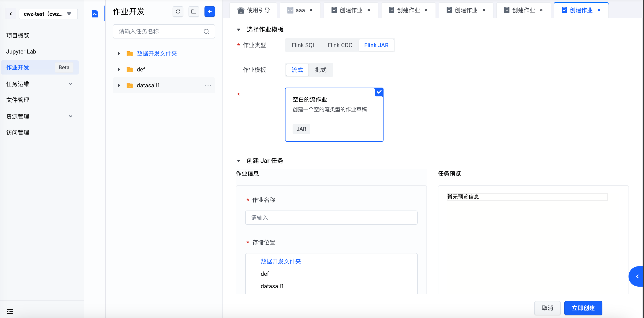Click the search magnifier icon

point(206,31)
